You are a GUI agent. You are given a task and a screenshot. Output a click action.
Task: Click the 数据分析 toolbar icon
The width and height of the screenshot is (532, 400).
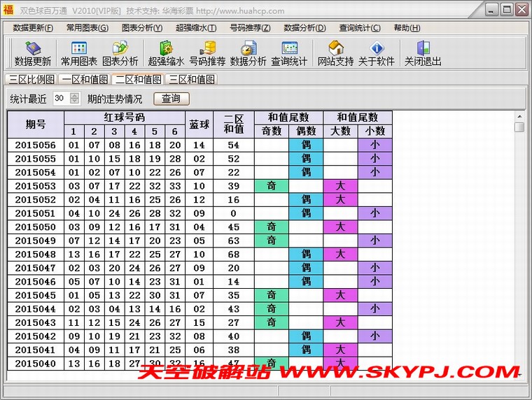pos(248,53)
